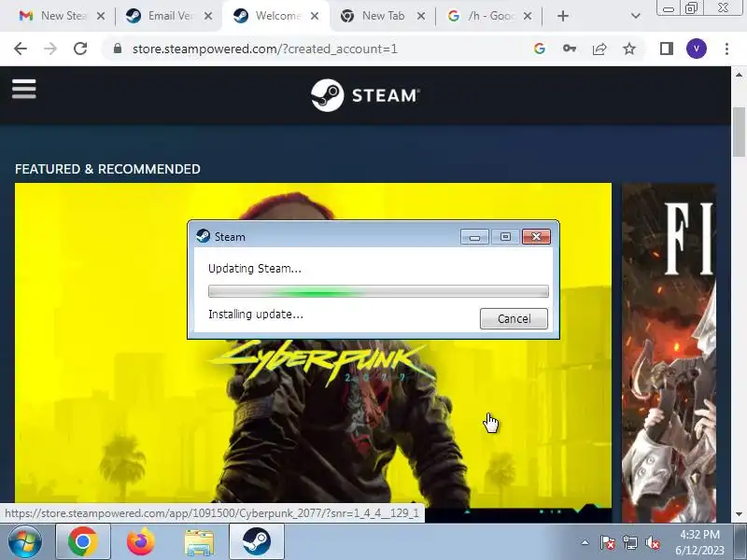Close the /h - Google tab
747x560 pixels.
528,16
